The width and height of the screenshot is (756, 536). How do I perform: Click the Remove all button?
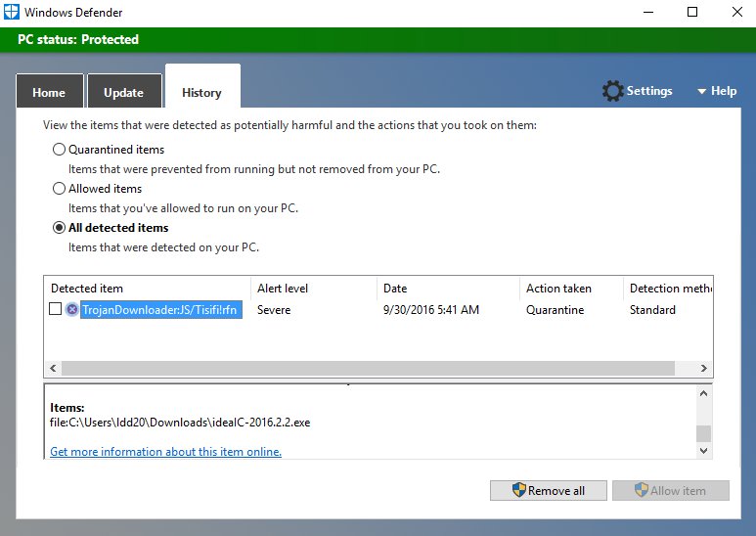(x=549, y=491)
